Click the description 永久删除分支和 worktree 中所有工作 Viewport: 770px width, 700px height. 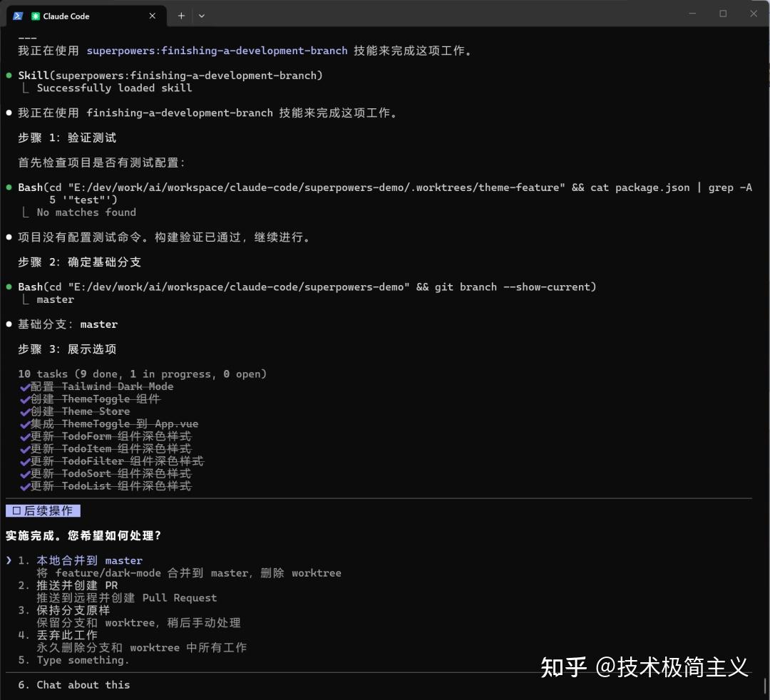point(142,647)
